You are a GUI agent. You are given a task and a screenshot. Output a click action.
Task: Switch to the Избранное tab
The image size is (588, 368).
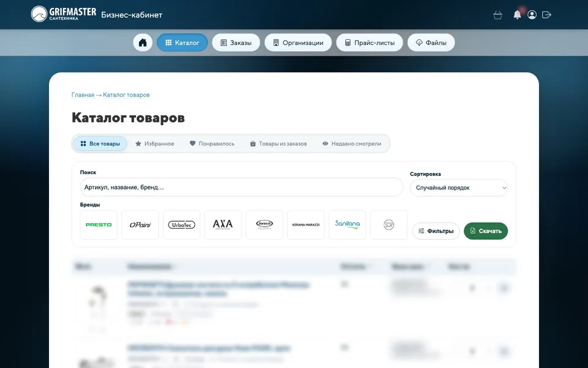point(154,144)
